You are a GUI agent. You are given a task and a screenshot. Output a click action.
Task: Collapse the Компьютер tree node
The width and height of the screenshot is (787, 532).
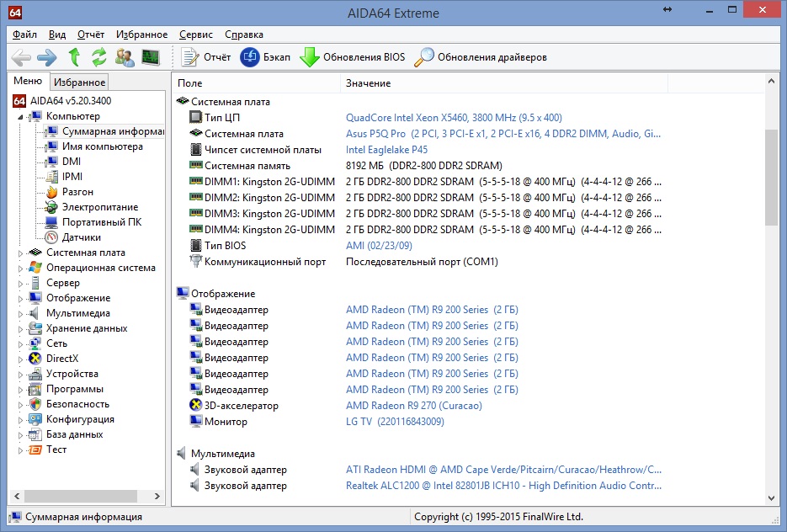(20, 117)
